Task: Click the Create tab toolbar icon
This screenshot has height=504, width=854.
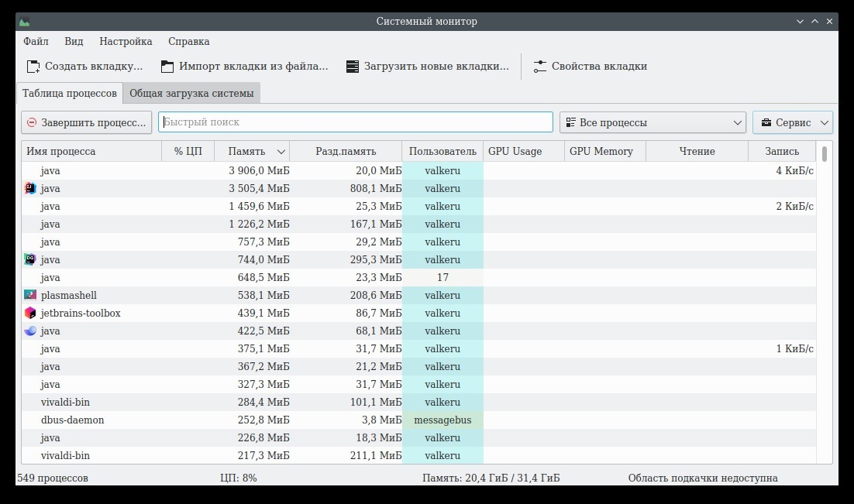Action: 33,67
